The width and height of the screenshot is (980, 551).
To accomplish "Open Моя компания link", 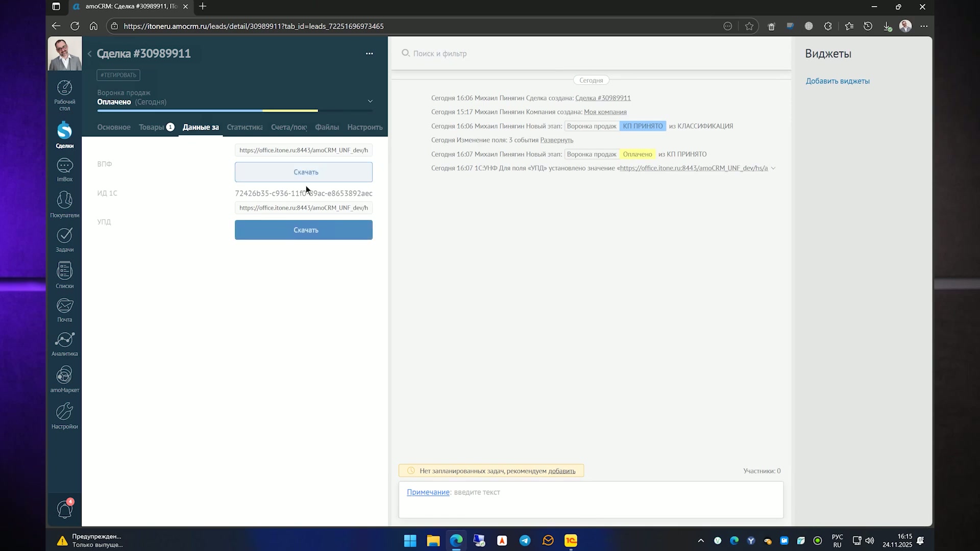I will click(x=605, y=112).
